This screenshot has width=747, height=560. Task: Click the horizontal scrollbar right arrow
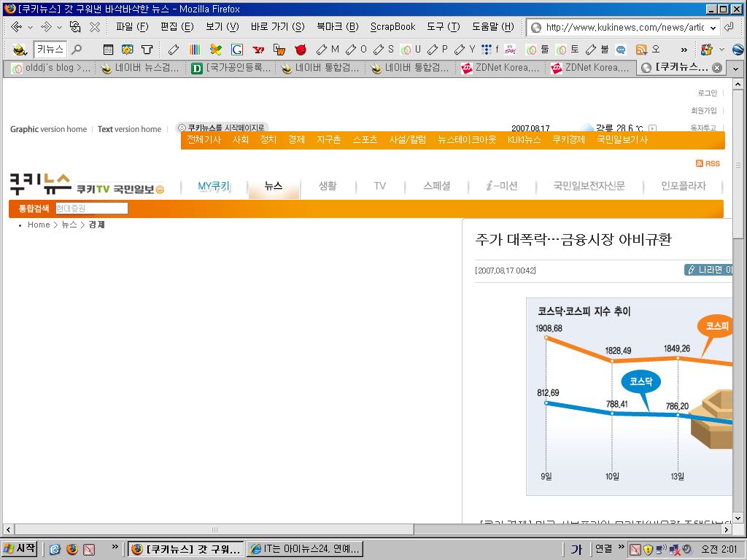click(x=727, y=529)
